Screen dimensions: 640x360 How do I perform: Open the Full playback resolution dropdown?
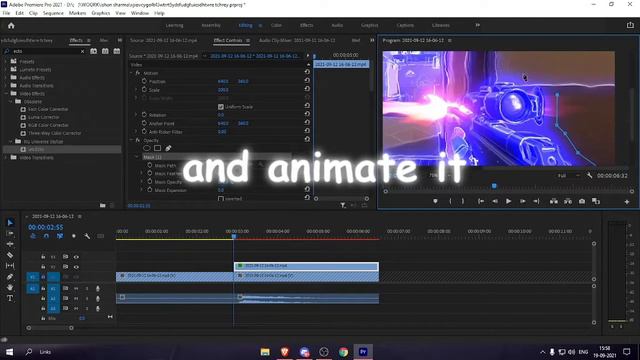tap(569, 176)
